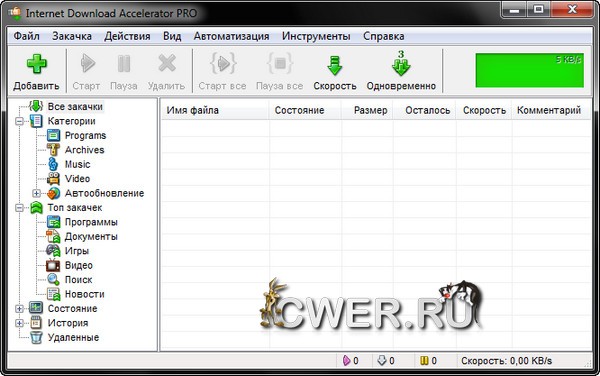600x376 pixels.
Task: Sort by Осталось column header
Action: click(x=424, y=111)
